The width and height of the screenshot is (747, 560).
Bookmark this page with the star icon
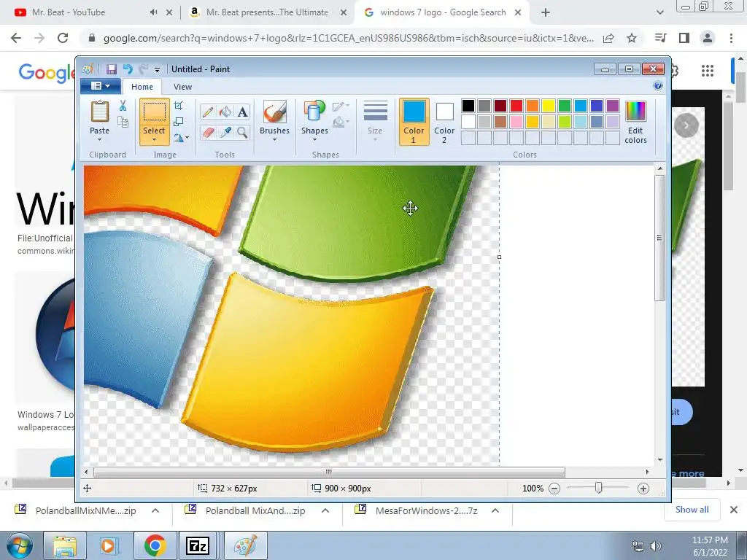(x=632, y=38)
